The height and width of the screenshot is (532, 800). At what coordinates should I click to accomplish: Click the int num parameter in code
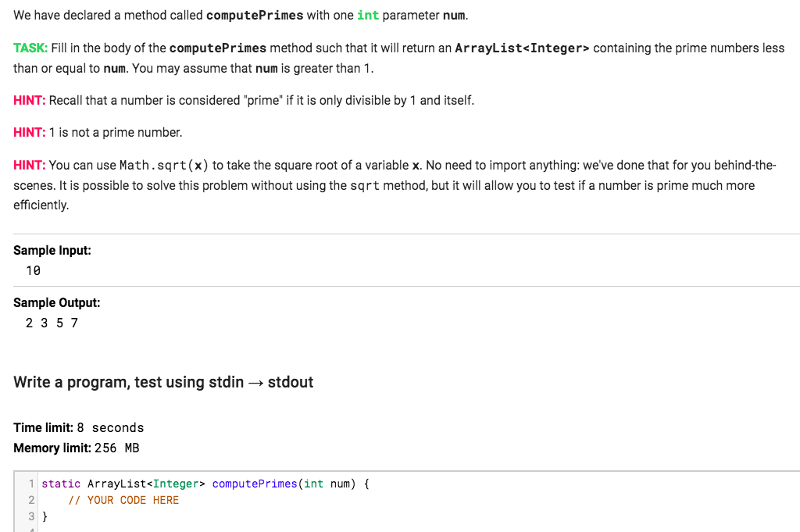point(327,484)
